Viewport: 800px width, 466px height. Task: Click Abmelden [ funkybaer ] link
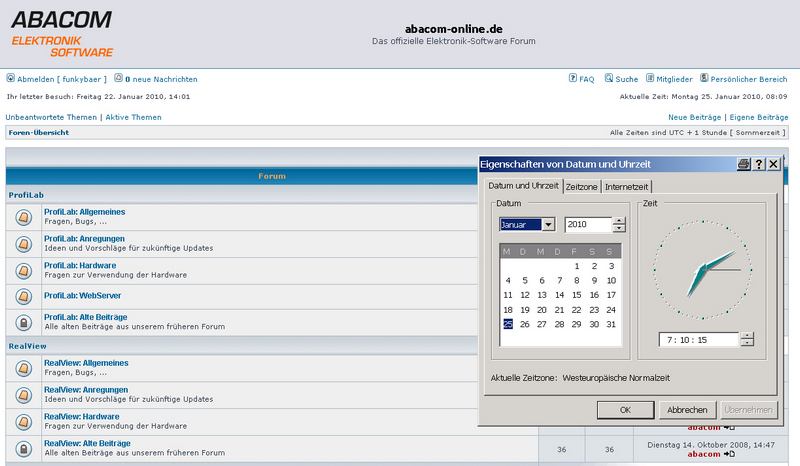coord(62,79)
